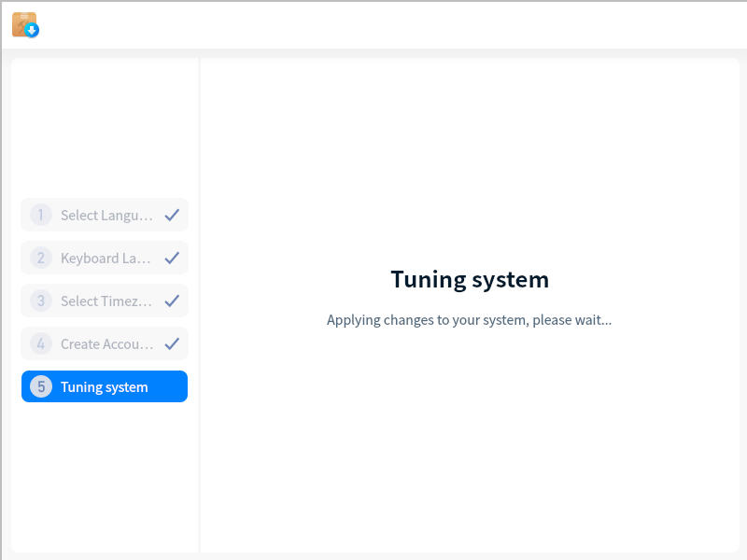Click the checkmark next to Select Language

point(172,216)
